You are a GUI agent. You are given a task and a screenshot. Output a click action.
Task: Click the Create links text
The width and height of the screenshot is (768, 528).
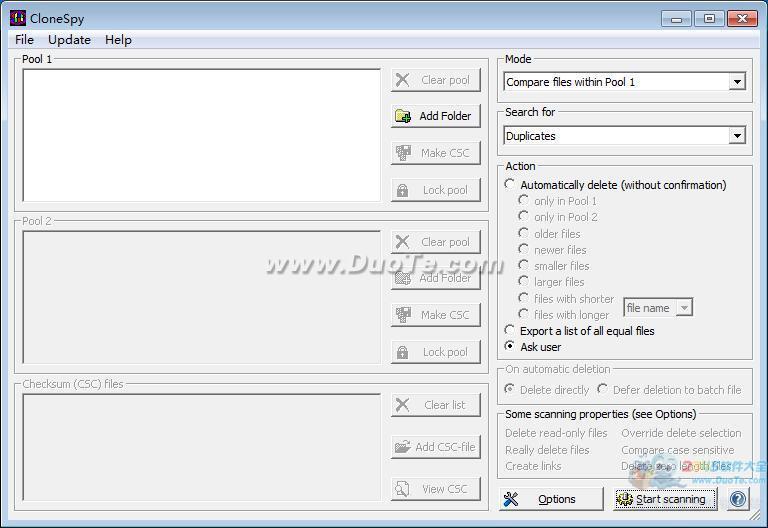pos(533,466)
